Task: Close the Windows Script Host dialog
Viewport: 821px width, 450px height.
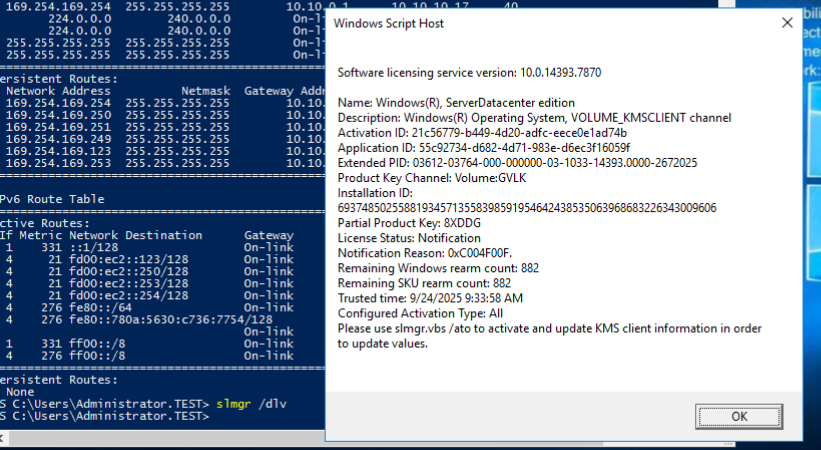Action: pyautogui.click(x=787, y=23)
